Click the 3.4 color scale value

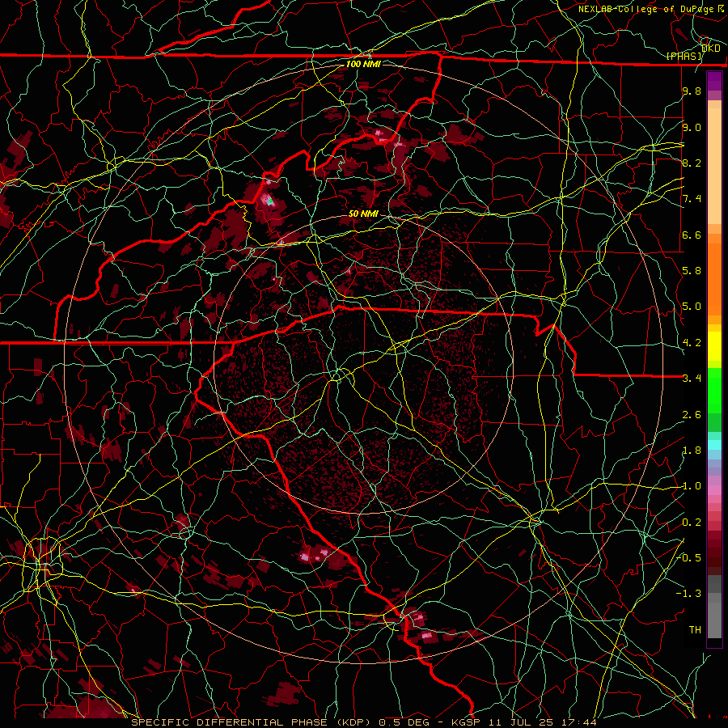tap(692, 379)
